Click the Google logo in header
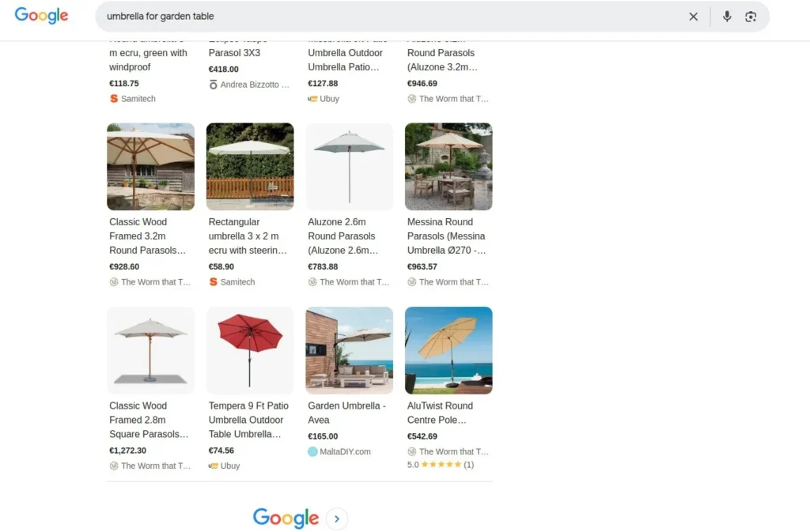Viewport: 810px width, 532px height. tap(41, 16)
